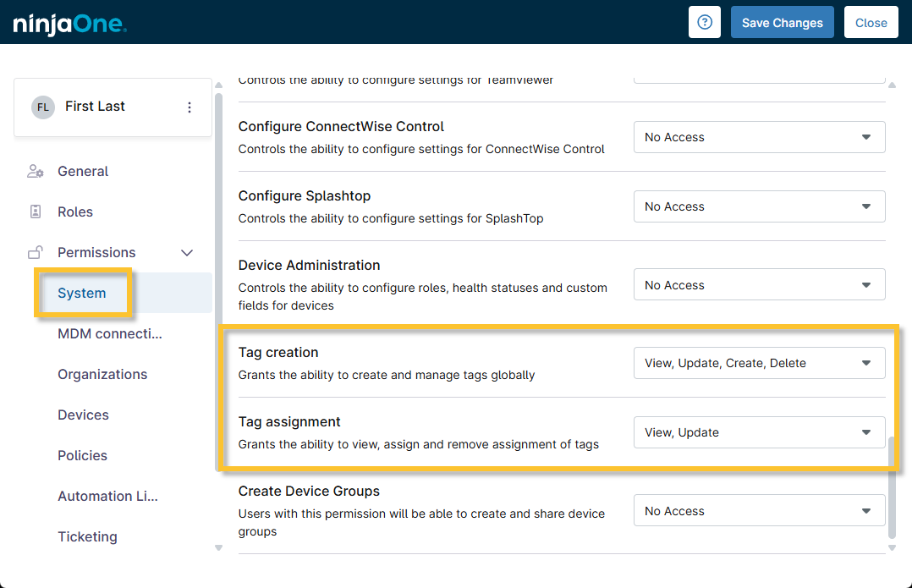The width and height of the screenshot is (912, 588).
Task: Click the Permissions padlock icon
Action: (36, 253)
